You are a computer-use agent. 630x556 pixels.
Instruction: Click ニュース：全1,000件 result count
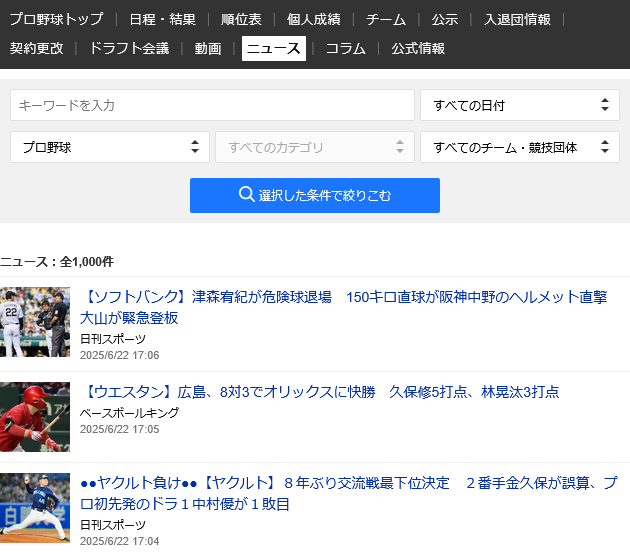(57, 262)
